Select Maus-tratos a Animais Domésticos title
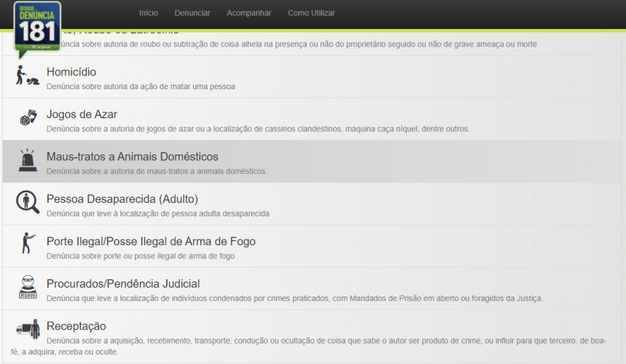This screenshot has height=364, width=626. point(132,157)
